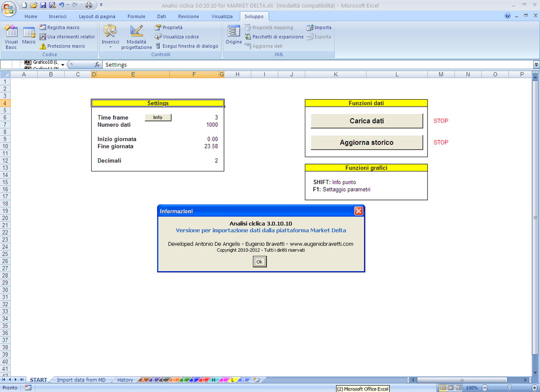Expand the Name Box dropdown
This screenshot has height=392, width=540.
(x=63, y=65)
